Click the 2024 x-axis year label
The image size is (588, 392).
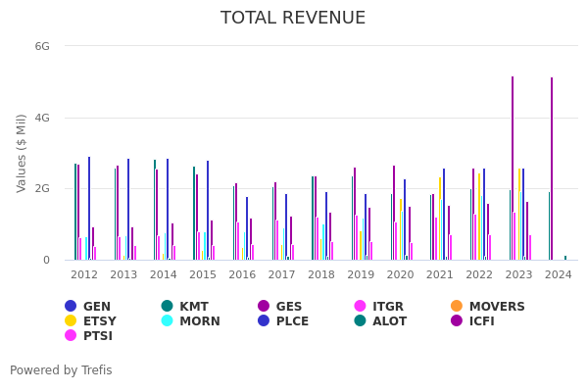click(558, 275)
